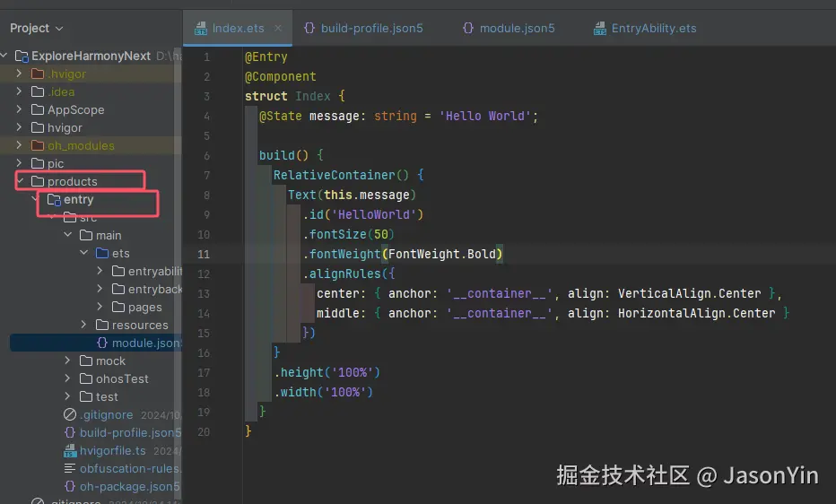Select the entry module row

point(91,199)
